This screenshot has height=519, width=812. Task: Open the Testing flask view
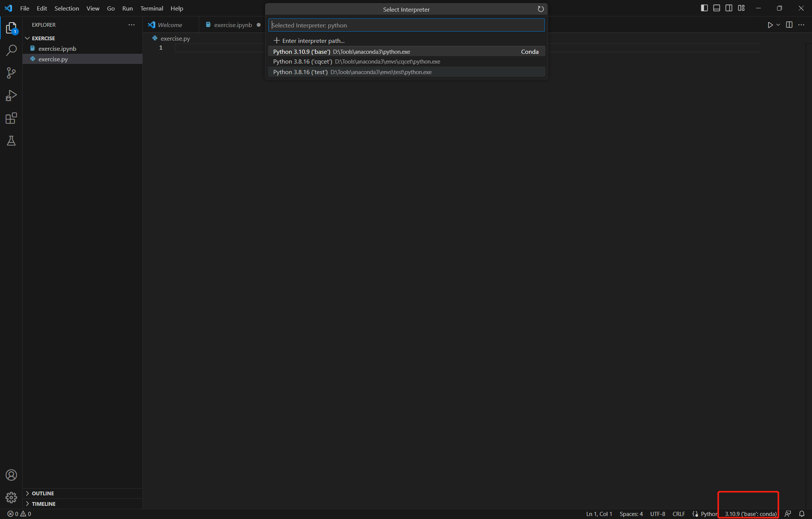coord(11,141)
